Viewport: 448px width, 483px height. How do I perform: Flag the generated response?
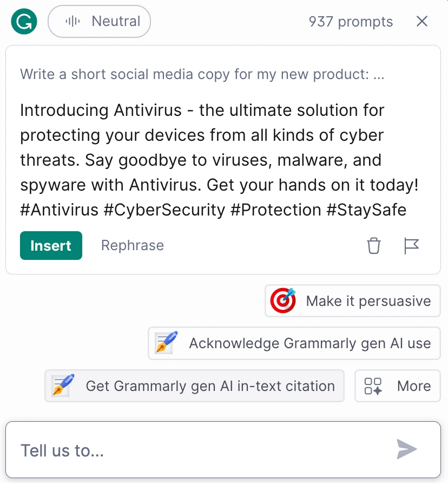tap(411, 246)
